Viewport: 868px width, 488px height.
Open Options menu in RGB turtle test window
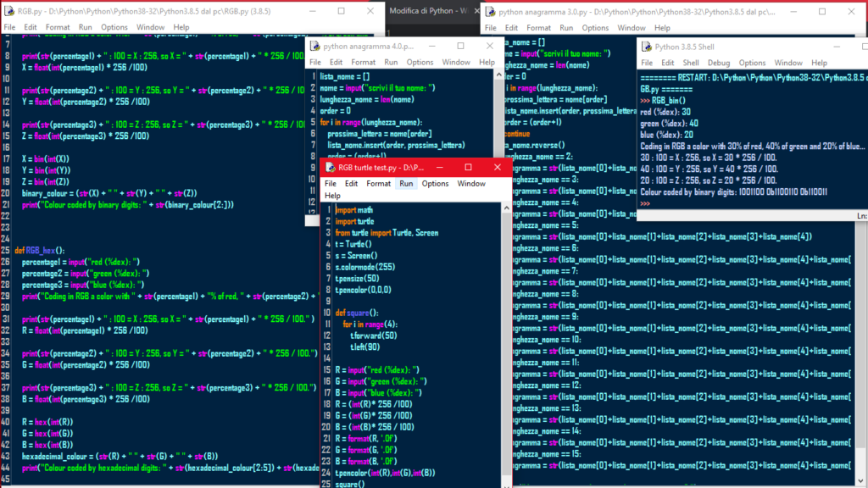435,184
